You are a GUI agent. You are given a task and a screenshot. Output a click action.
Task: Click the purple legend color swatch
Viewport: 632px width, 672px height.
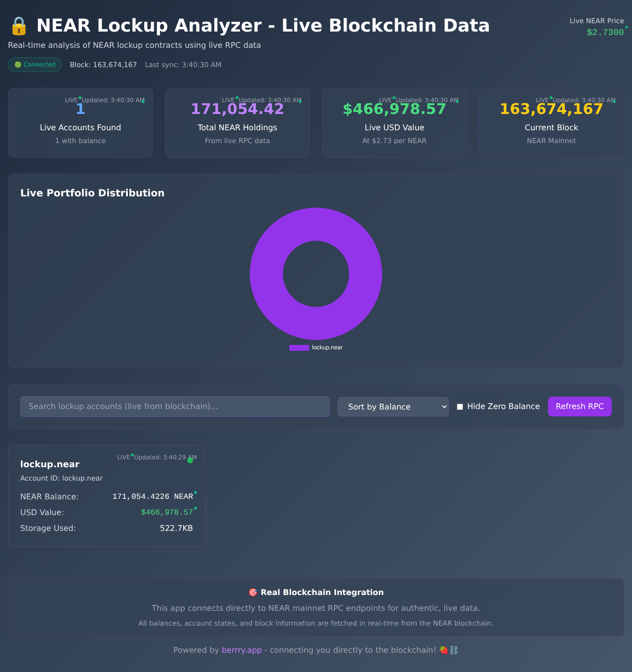(x=299, y=347)
